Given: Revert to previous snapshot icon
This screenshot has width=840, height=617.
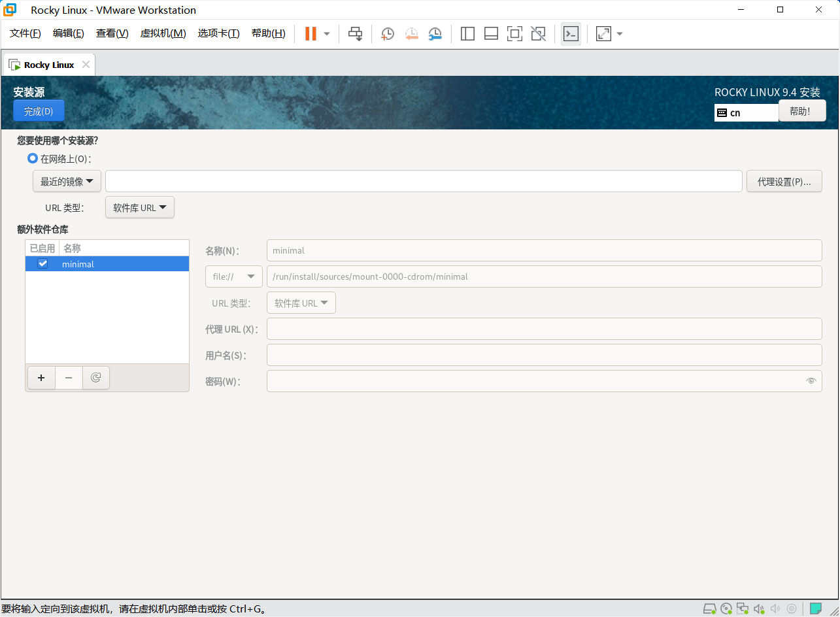Looking at the screenshot, I should pyautogui.click(x=412, y=34).
